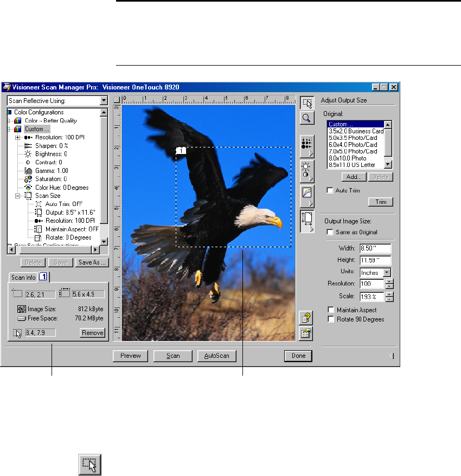
Task: Select Rotate: 0 Degrees tree item
Action: click(x=68, y=237)
